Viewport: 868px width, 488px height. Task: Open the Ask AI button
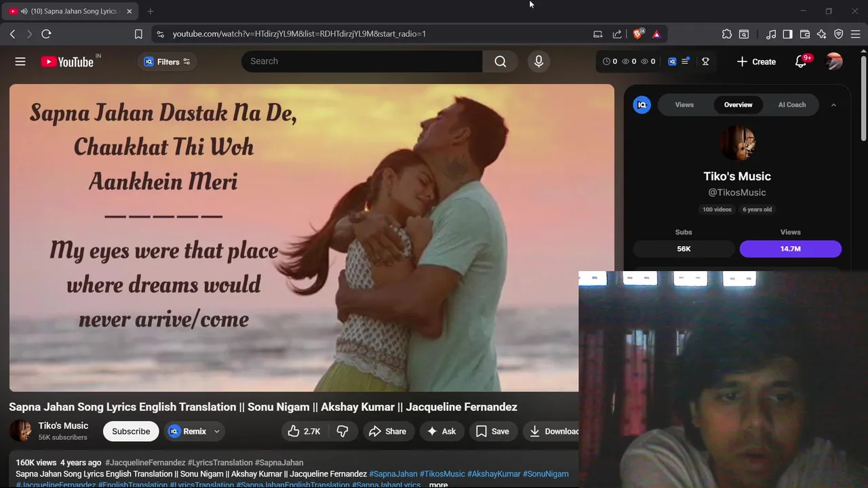point(441,431)
